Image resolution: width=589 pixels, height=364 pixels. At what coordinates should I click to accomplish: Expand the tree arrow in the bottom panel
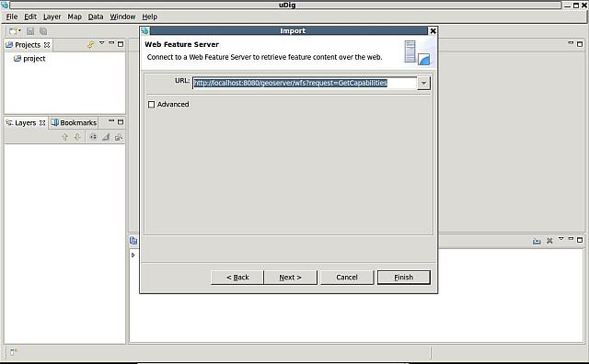133,256
